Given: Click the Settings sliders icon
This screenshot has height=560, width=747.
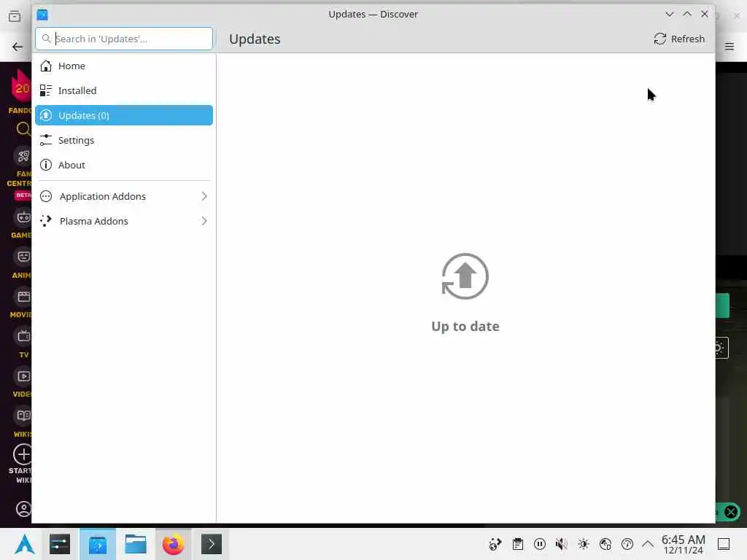Looking at the screenshot, I should [46, 140].
